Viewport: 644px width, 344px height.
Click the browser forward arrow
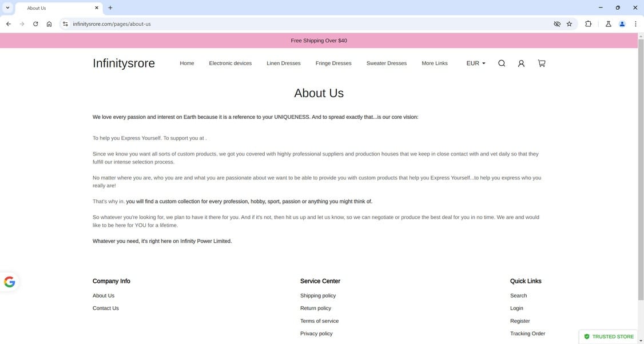point(22,24)
